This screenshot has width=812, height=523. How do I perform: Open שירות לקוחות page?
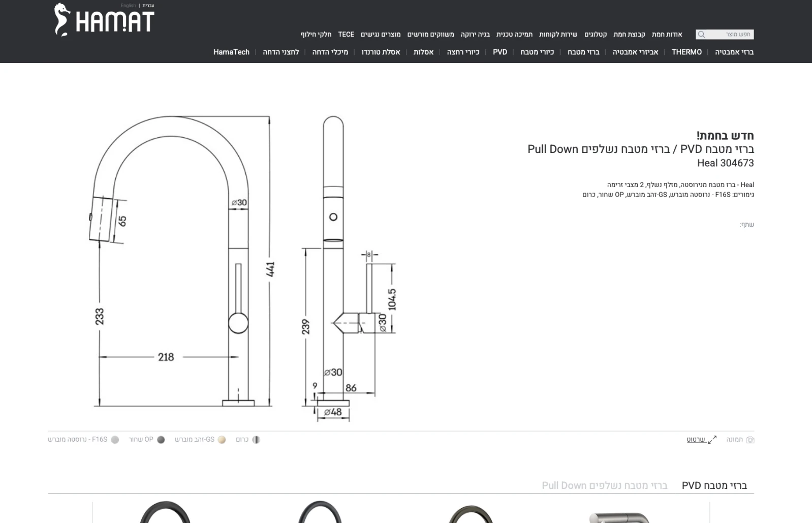[558, 35]
